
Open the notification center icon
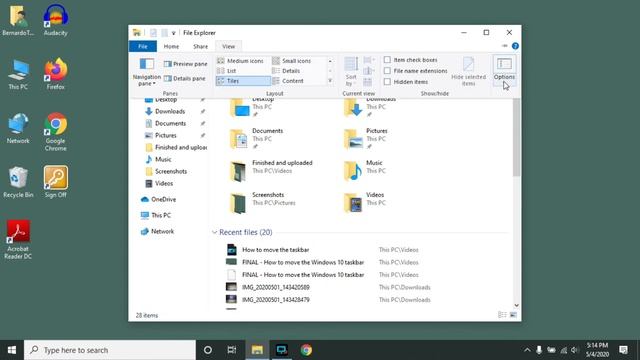pyautogui.click(x=623, y=350)
